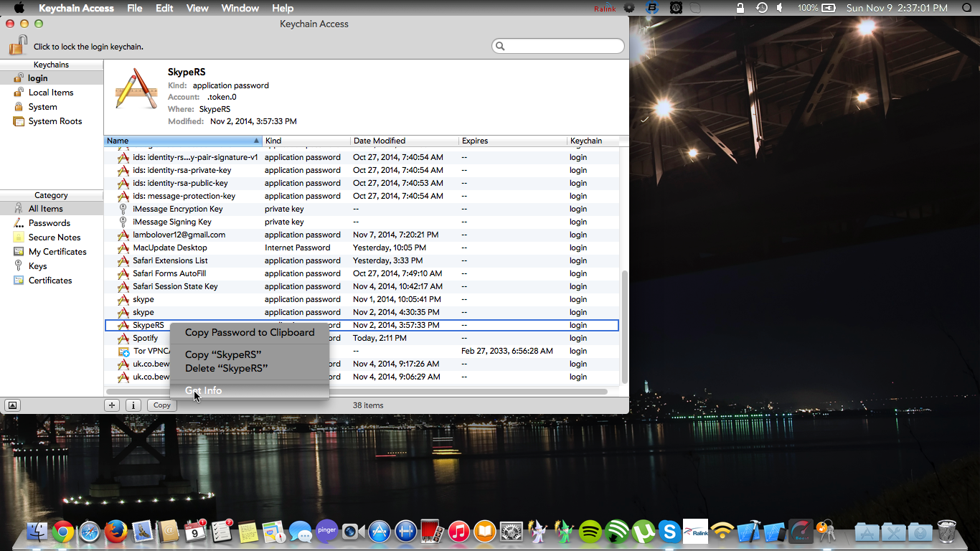Open App Store from the Dock
Viewport: 980px width, 551px height.
click(379, 532)
